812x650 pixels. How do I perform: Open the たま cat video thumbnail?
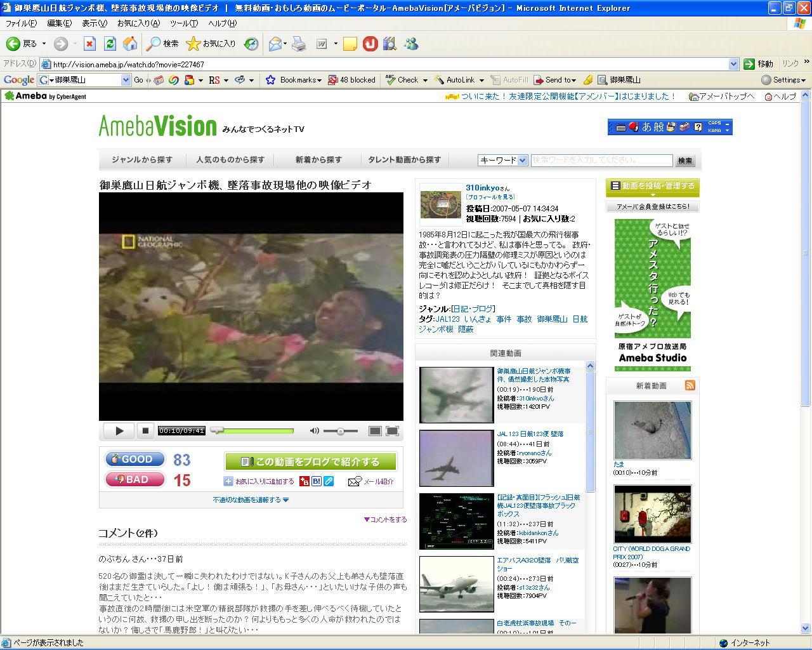(x=652, y=430)
